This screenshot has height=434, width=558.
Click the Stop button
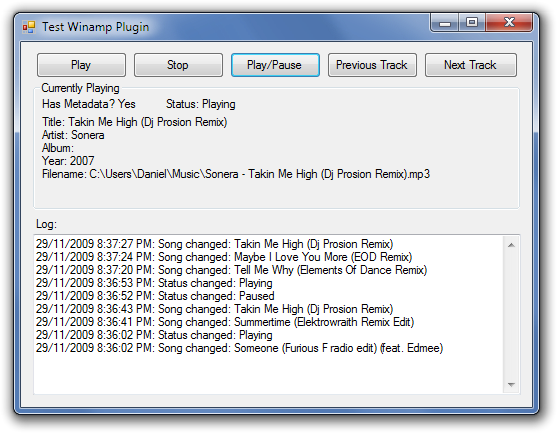coord(178,65)
